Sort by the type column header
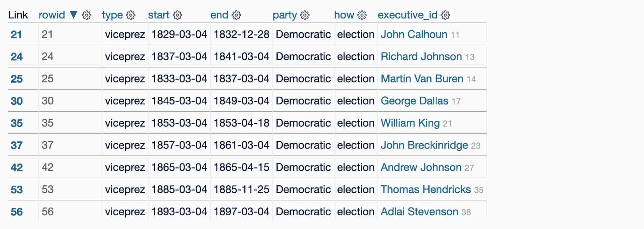Image resolution: width=644 pixels, height=229 pixels. tap(113, 15)
